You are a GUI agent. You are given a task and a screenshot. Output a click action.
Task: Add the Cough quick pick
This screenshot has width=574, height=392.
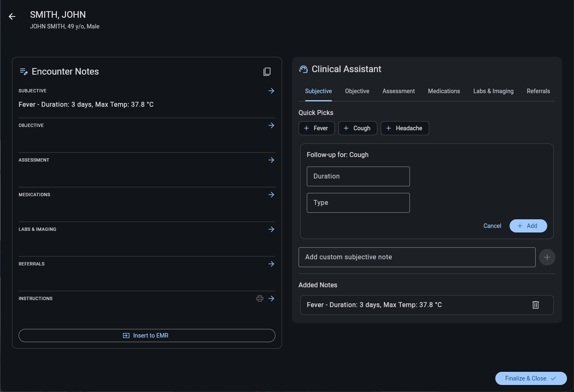point(357,128)
